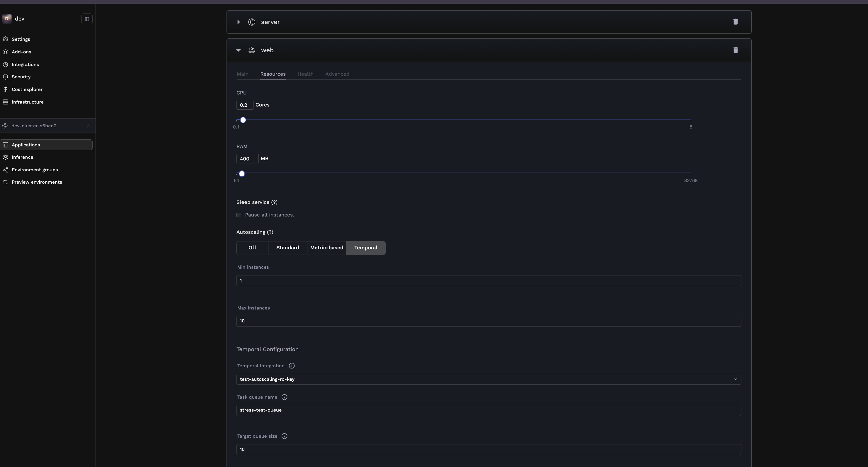
Task: Open the Advanced tab
Action: point(337,74)
